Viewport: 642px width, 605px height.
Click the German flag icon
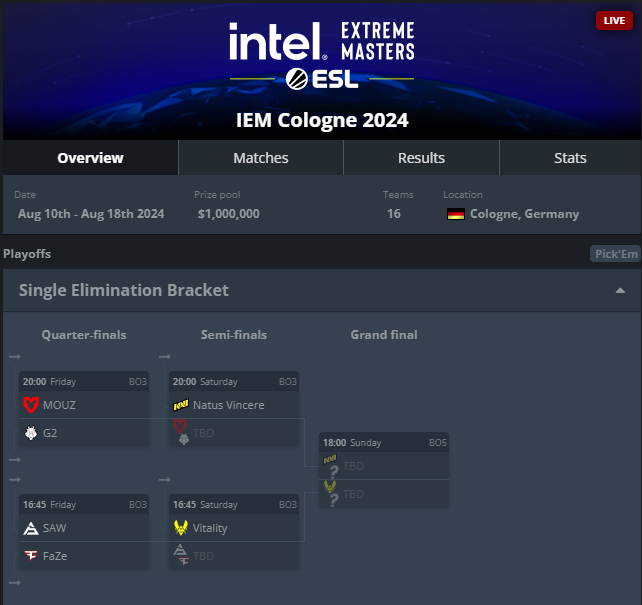point(456,214)
